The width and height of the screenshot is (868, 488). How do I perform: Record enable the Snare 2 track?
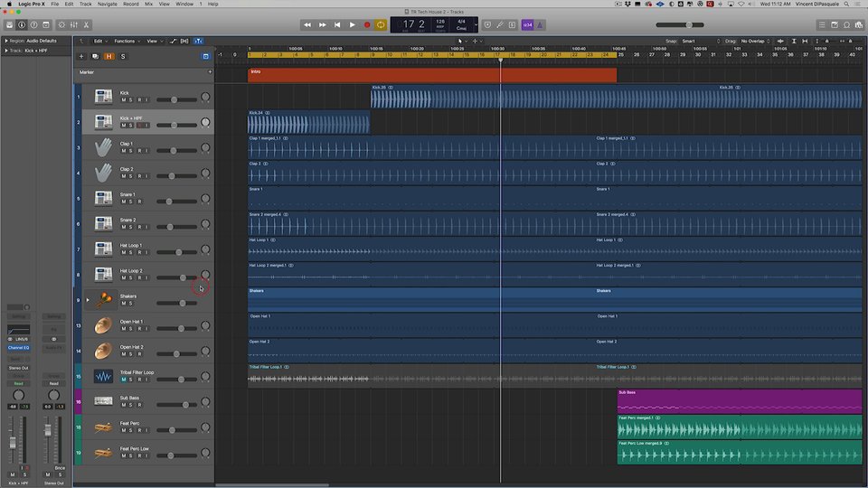139,227
